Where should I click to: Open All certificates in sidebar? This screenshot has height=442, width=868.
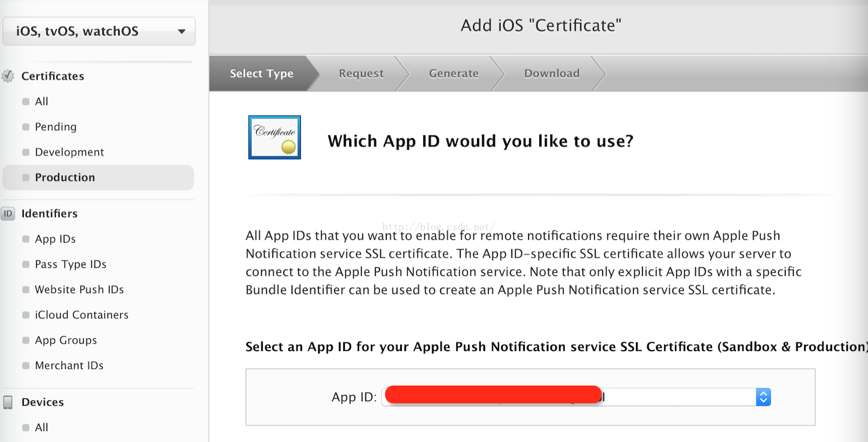click(41, 102)
